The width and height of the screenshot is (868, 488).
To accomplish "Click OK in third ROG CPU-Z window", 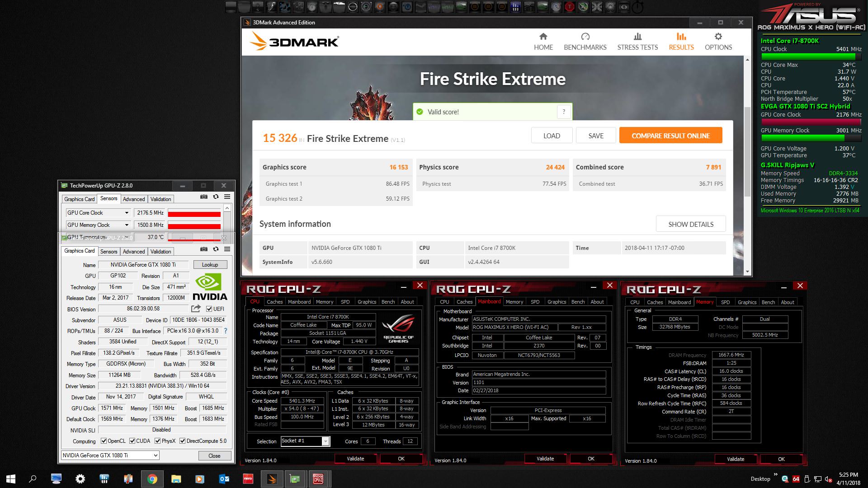I will pyautogui.click(x=781, y=459).
